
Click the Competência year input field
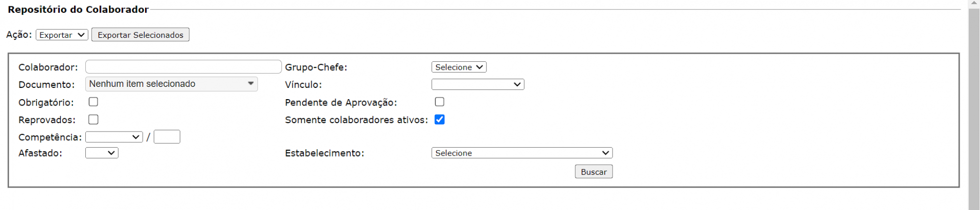167,137
